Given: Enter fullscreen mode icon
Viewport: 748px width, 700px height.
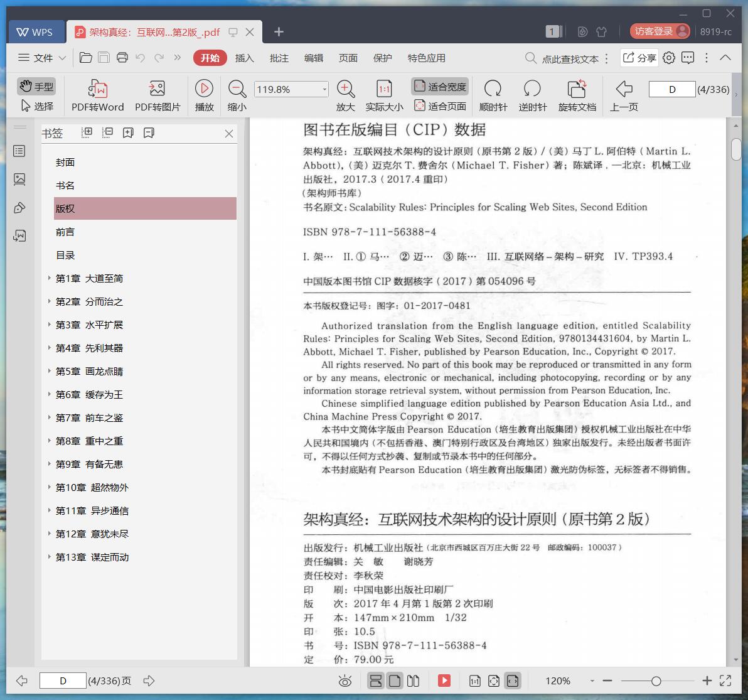Looking at the screenshot, I should (725, 681).
